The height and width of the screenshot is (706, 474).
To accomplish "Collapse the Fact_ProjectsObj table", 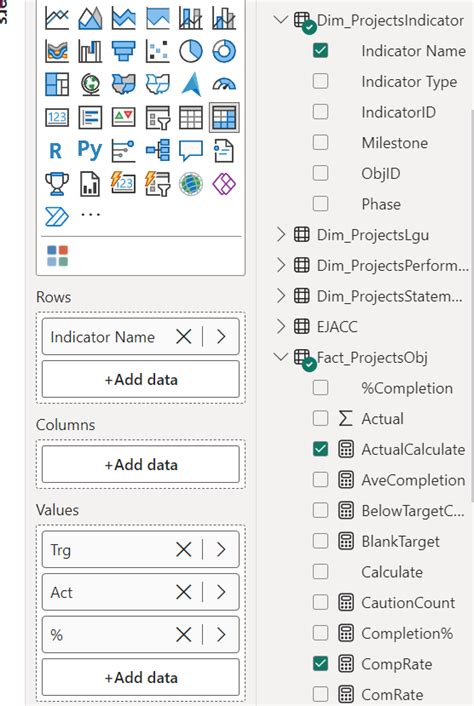I will (281, 357).
